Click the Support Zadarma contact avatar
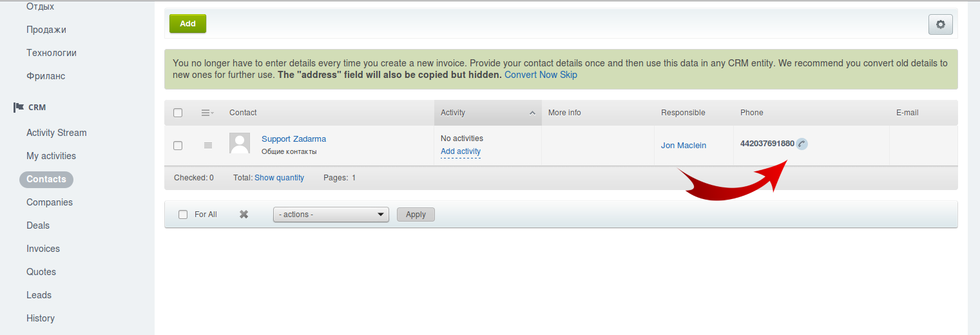980x335 pixels. 240,143
